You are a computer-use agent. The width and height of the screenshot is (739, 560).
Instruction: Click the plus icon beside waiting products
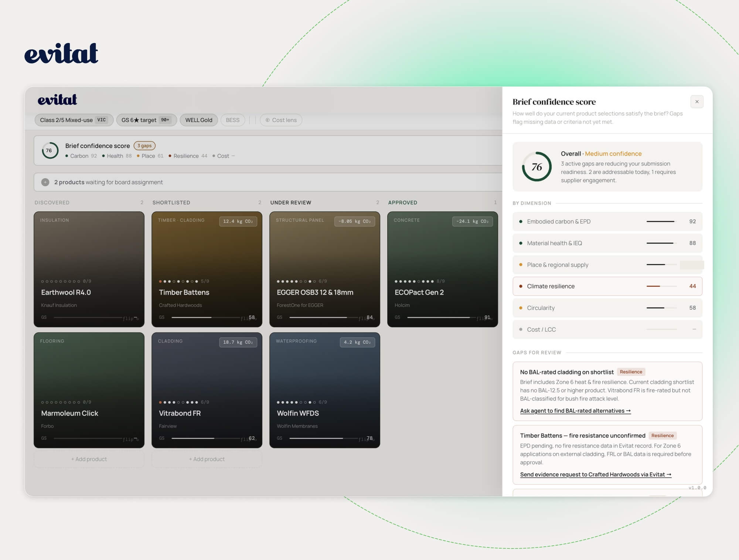[x=45, y=182]
